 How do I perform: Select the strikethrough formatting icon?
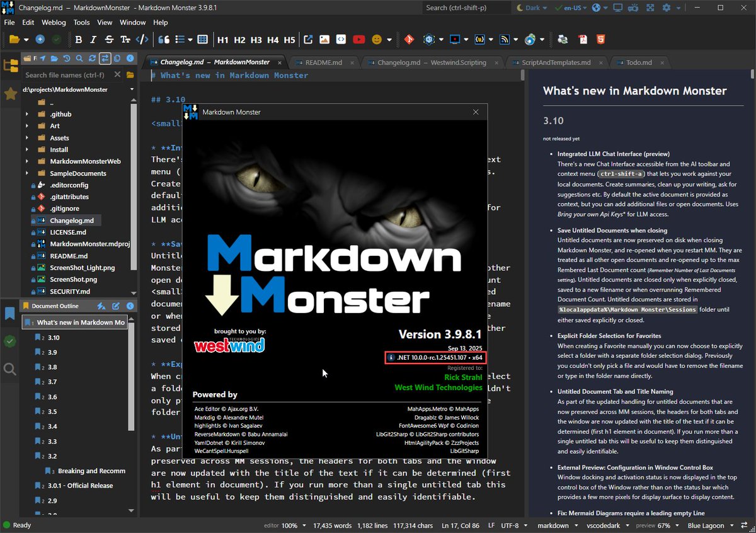(x=108, y=39)
